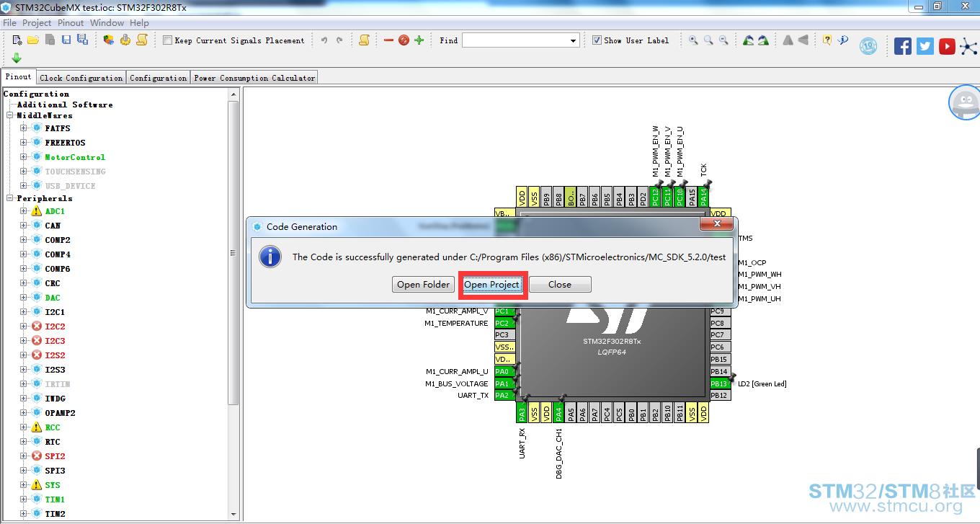Select the DAC tree item

click(53, 298)
